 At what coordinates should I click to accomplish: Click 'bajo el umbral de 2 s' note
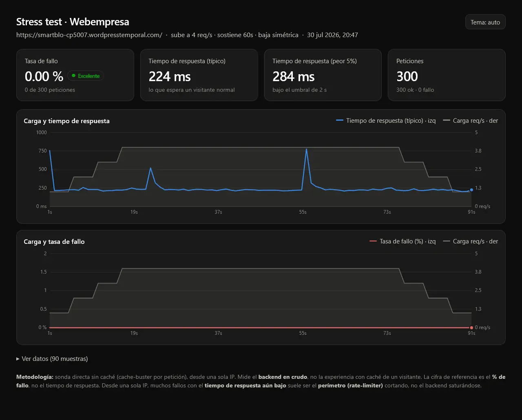(299, 90)
